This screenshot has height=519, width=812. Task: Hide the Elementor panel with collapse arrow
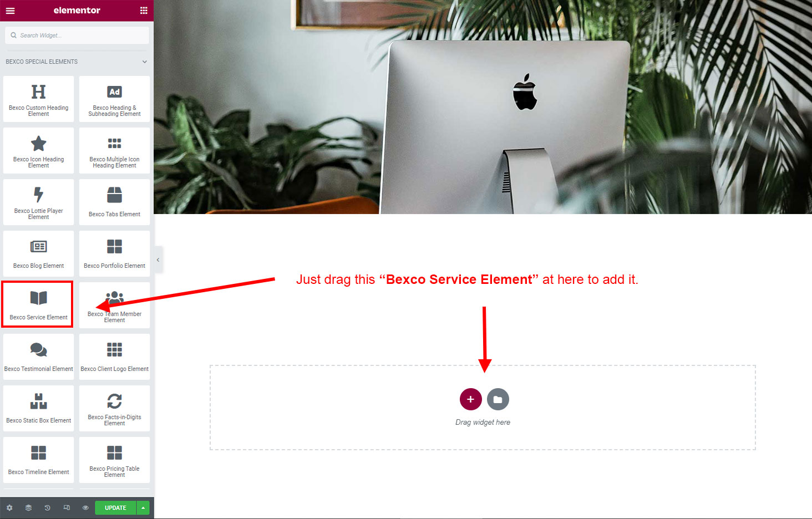(x=158, y=259)
